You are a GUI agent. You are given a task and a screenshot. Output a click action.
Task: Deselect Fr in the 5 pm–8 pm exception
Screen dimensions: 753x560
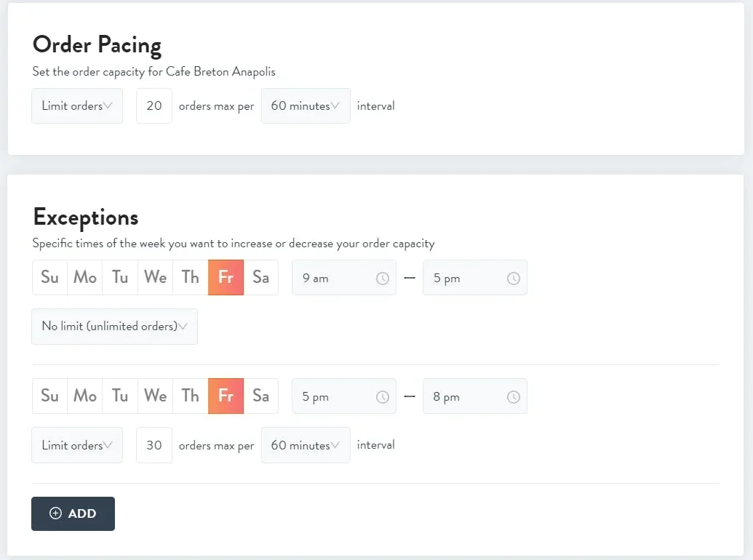tap(226, 396)
